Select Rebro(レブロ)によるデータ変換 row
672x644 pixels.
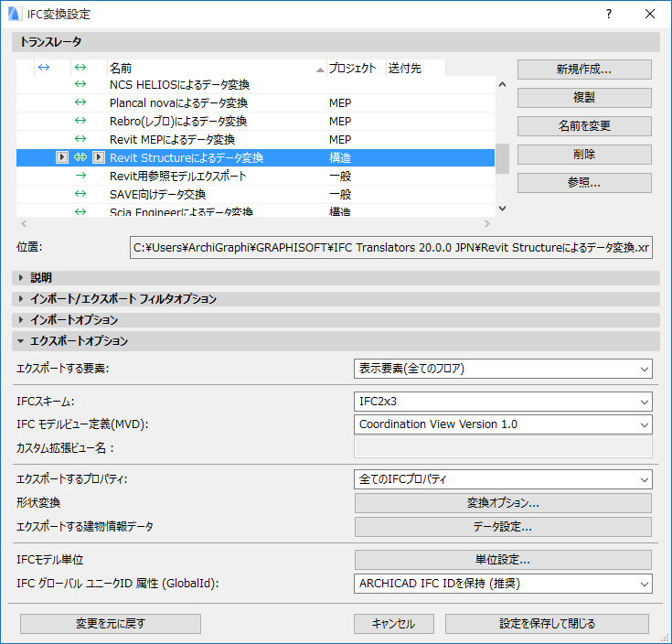[255, 122]
